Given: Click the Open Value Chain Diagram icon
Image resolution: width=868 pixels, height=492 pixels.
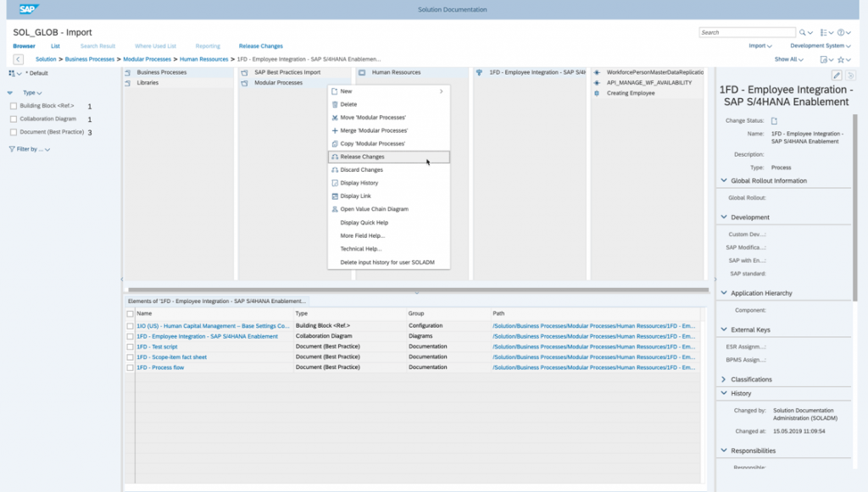Looking at the screenshot, I should coord(334,209).
